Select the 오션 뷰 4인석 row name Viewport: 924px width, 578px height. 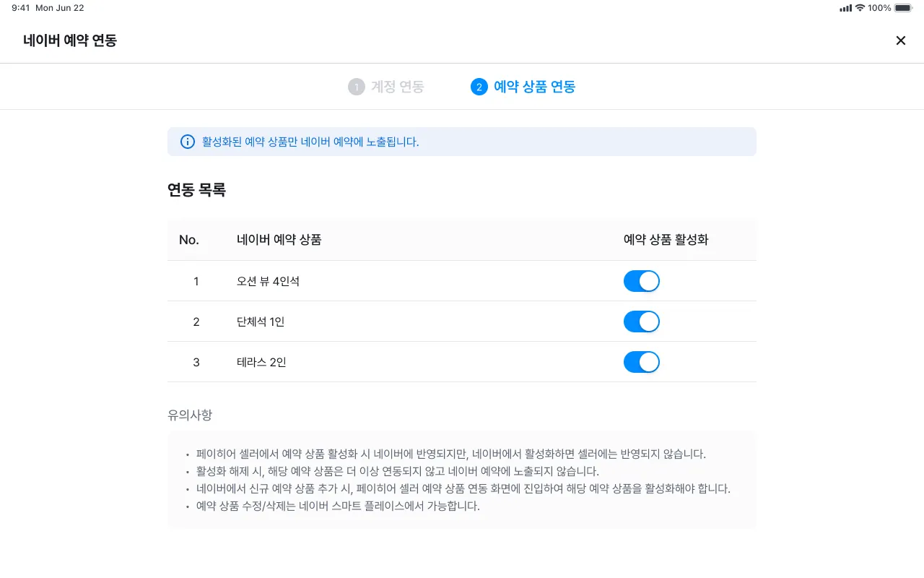pos(268,281)
